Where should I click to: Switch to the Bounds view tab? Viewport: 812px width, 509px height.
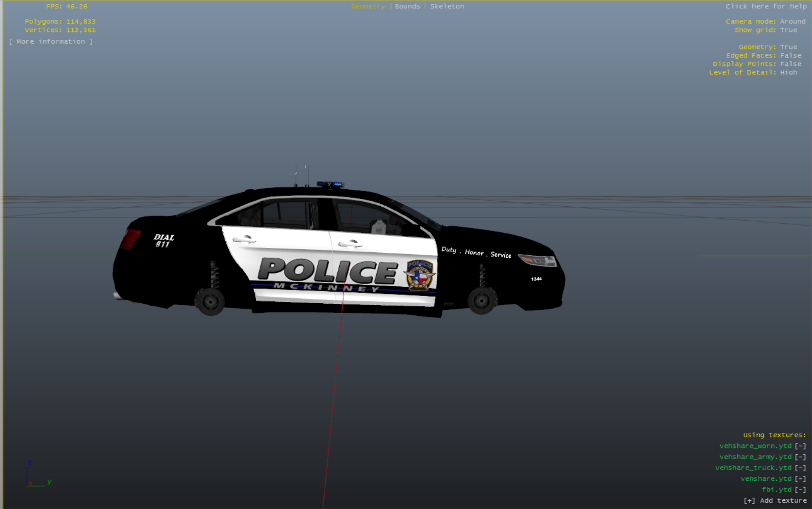click(x=407, y=6)
